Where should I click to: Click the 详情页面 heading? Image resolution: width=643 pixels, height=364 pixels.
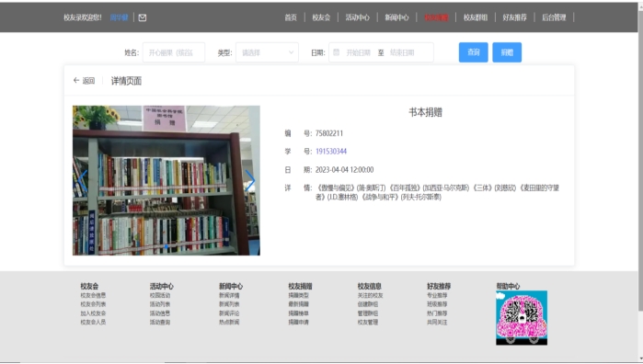(x=126, y=81)
